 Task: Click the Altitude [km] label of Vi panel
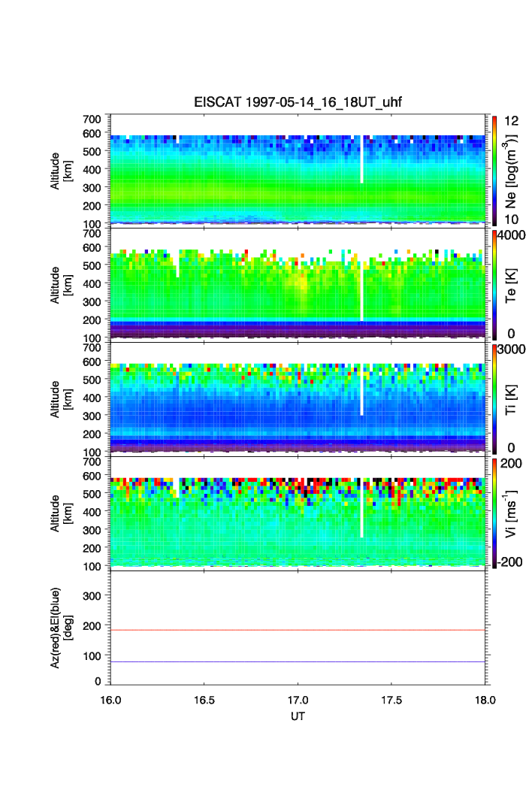pos(62,513)
